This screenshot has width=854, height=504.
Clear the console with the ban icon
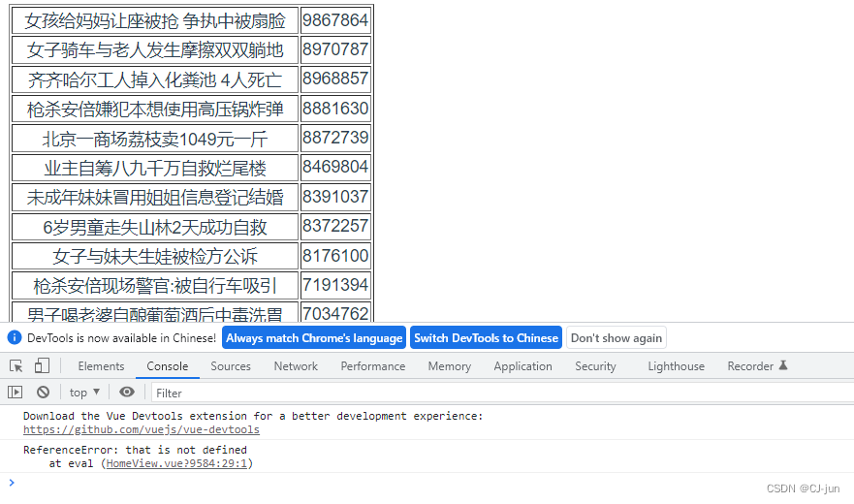[x=43, y=392]
